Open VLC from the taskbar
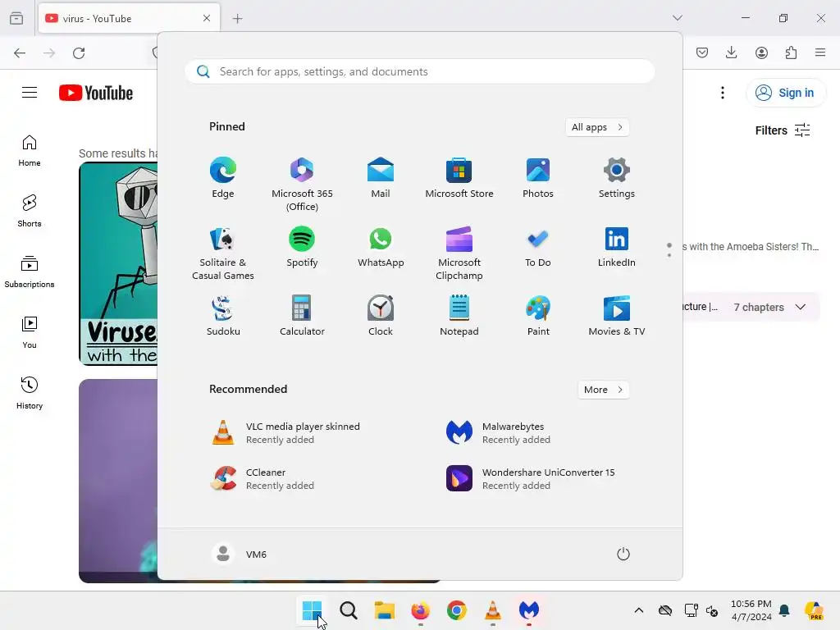The image size is (840, 630). pyautogui.click(x=492, y=610)
